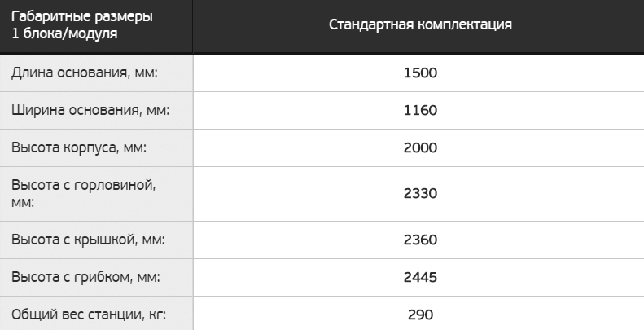Click the value 2330
The height and width of the screenshot is (330, 644).
click(x=420, y=194)
